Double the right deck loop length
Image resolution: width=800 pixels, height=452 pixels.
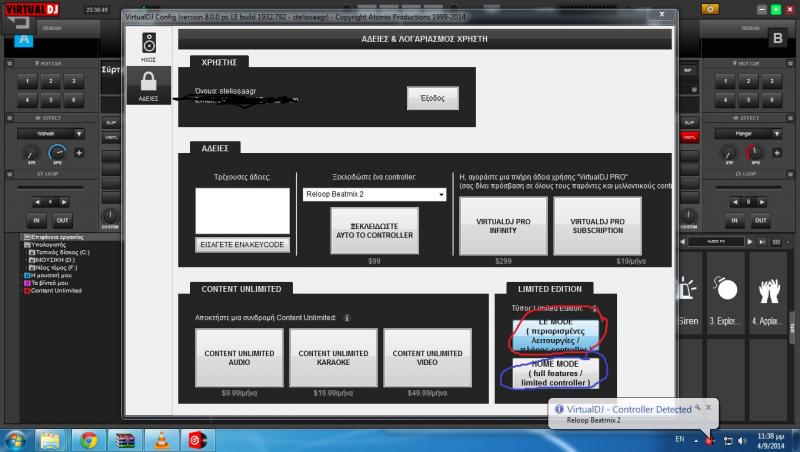coord(762,202)
